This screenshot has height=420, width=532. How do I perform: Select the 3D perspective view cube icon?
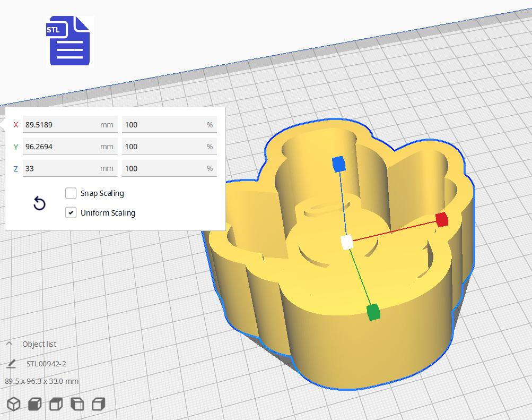pos(14,404)
